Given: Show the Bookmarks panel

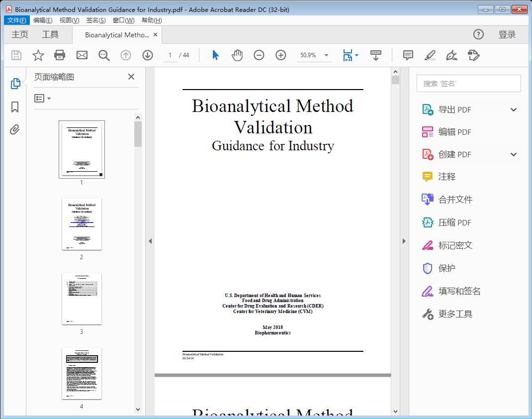Looking at the screenshot, I should coord(14,105).
